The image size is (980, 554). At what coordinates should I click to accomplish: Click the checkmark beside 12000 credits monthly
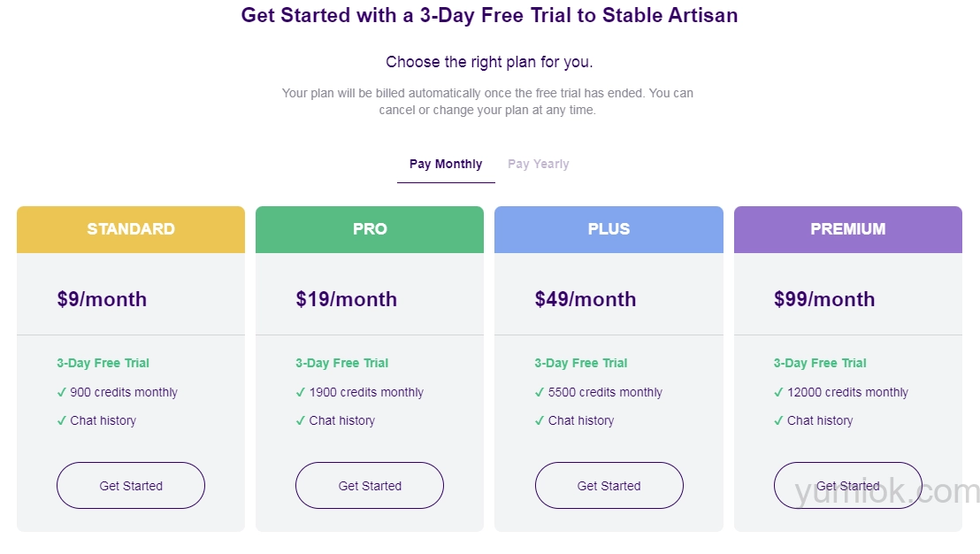[x=778, y=392]
